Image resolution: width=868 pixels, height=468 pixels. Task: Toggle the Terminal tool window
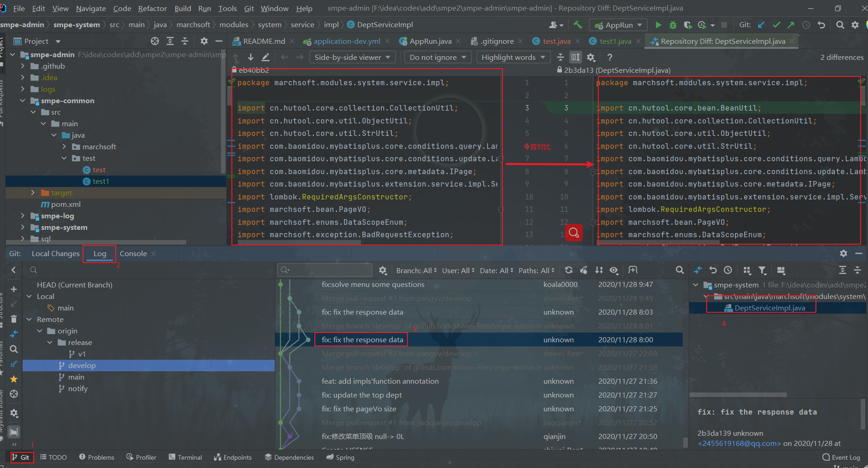click(x=185, y=457)
